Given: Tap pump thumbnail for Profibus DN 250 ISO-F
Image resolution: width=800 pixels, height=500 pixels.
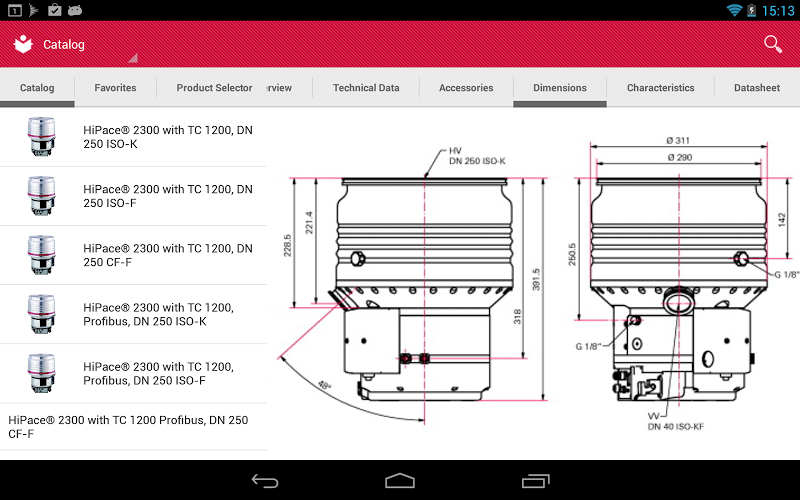Looking at the screenshot, I should point(41,373).
